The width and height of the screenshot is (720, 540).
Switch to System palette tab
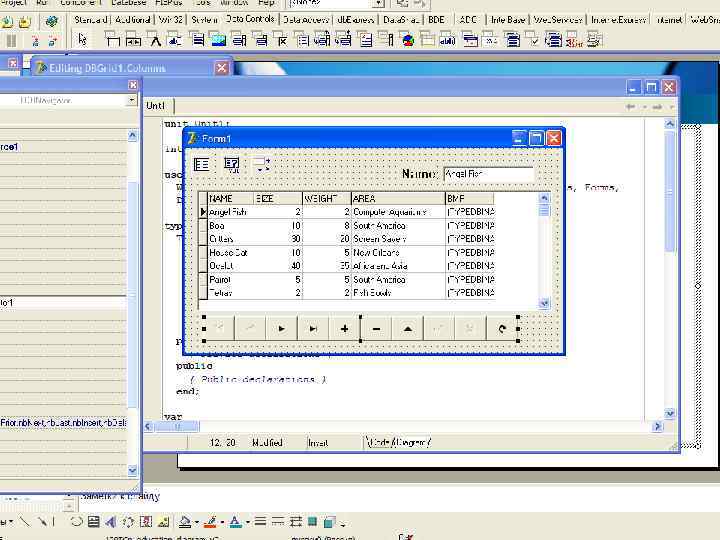click(x=204, y=19)
